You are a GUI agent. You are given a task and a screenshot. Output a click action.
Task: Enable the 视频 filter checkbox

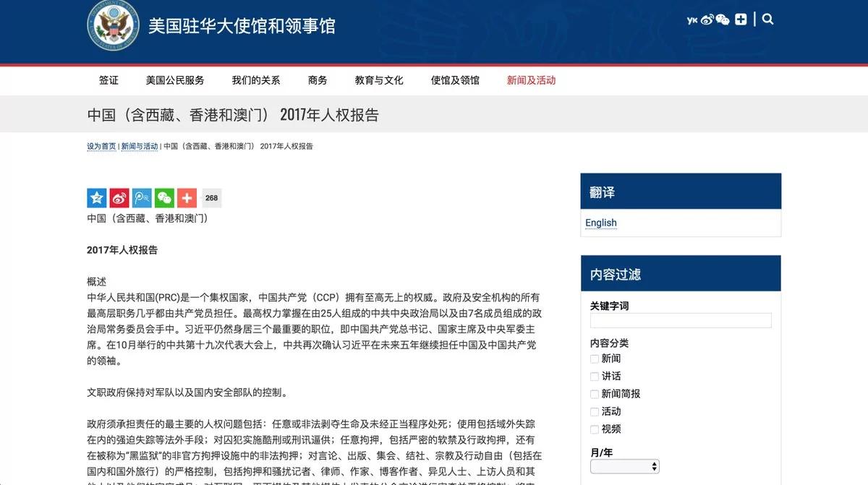point(595,429)
